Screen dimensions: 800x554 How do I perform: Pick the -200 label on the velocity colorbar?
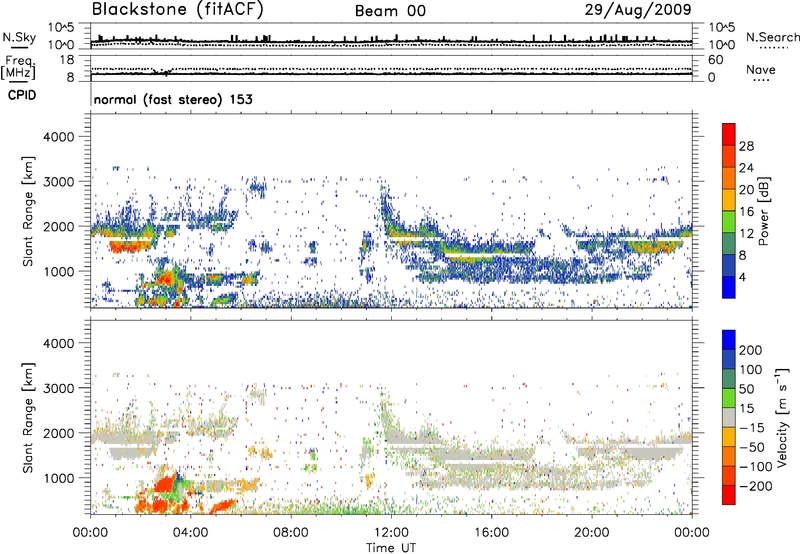754,486
